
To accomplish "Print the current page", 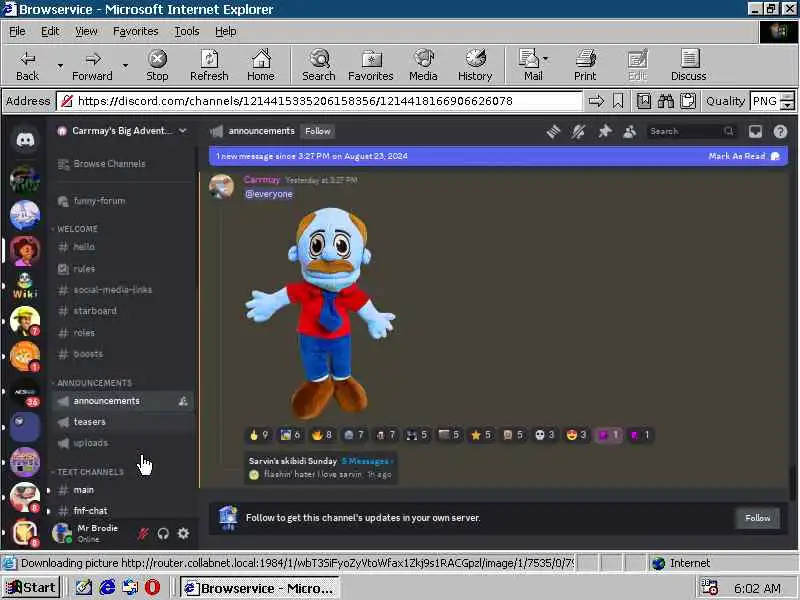I will pos(585,65).
